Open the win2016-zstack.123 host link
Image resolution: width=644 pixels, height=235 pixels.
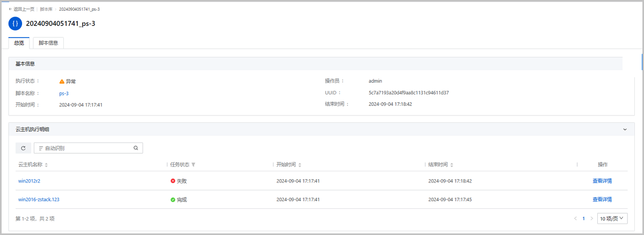39,199
